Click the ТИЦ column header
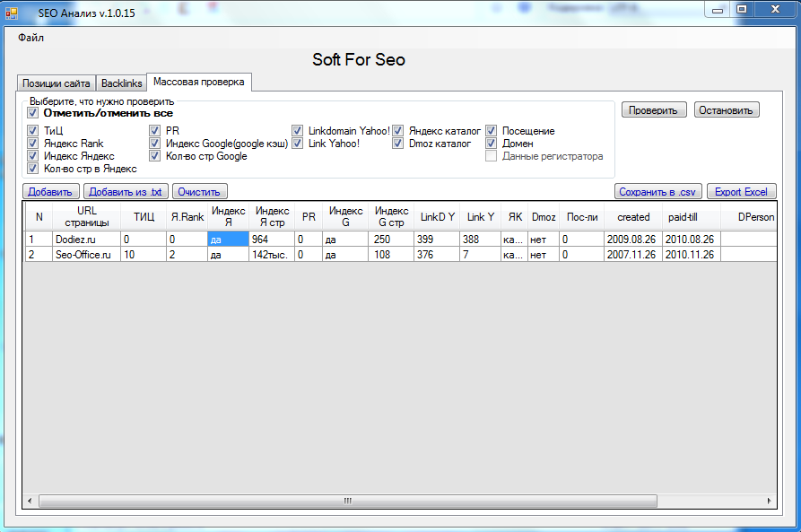 coord(144,217)
